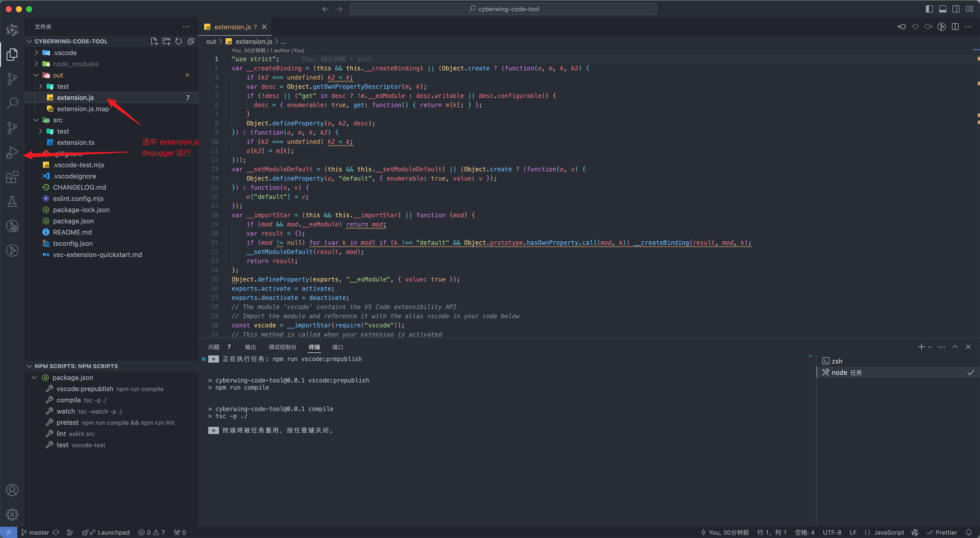Split the editor to the right
The width and height of the screenshot is (980, 538).
pos(955,27)
